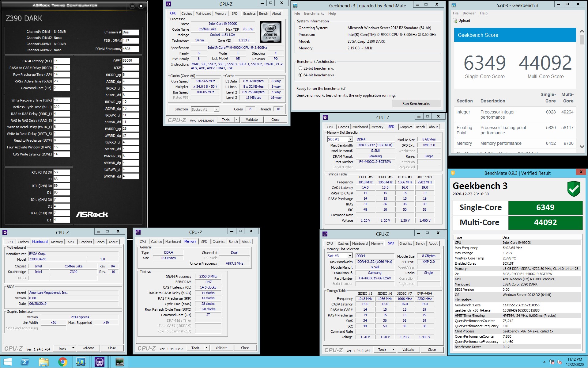The image size is (588, 368).
Task: Click the title icon of CPU-Z Memory window
Action: (138, 232)
